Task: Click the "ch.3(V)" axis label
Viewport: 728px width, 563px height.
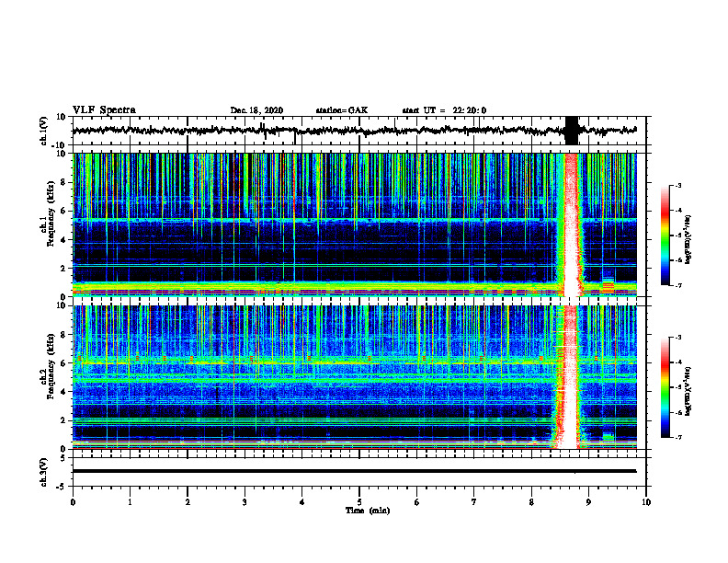Action: pos(42,472)
